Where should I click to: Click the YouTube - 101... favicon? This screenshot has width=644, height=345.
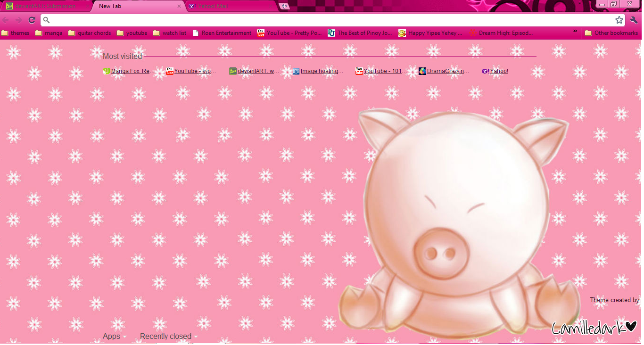[x=359, y=71]
